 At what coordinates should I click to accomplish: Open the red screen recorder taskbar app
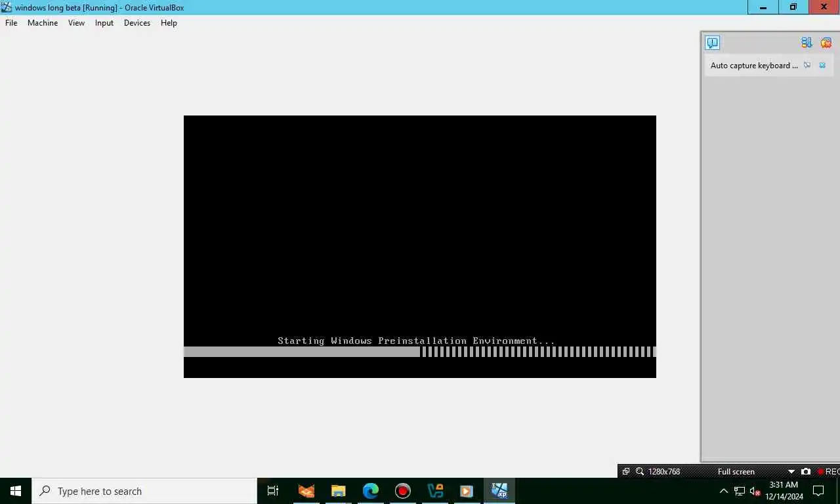click(x=402, y=491)
